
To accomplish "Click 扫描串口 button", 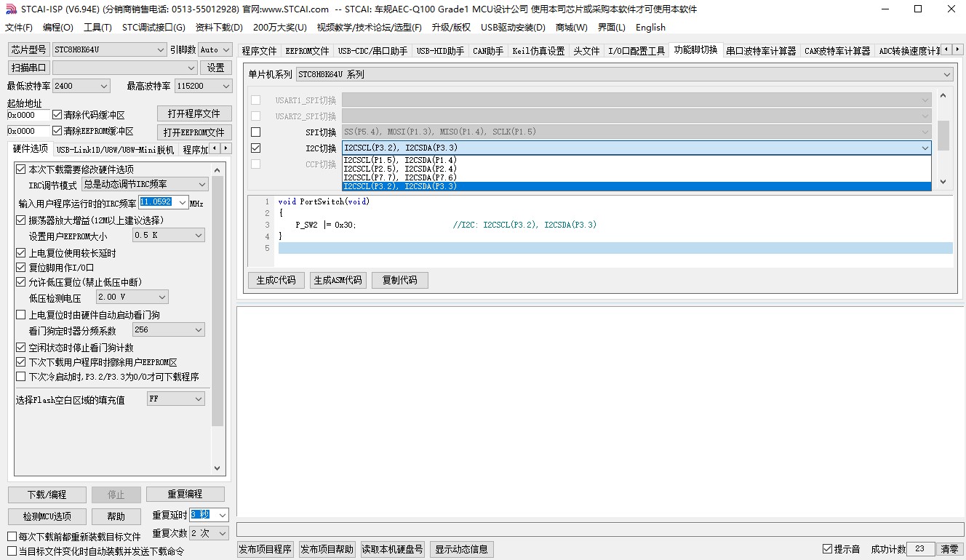I will coord(29,68).
